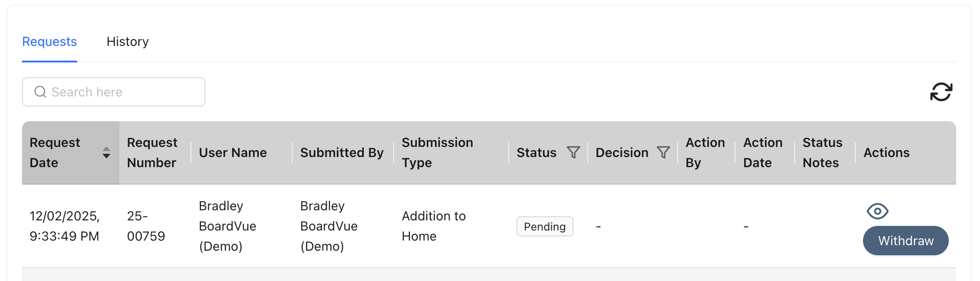Open the Status column filter

coord(573,152)
